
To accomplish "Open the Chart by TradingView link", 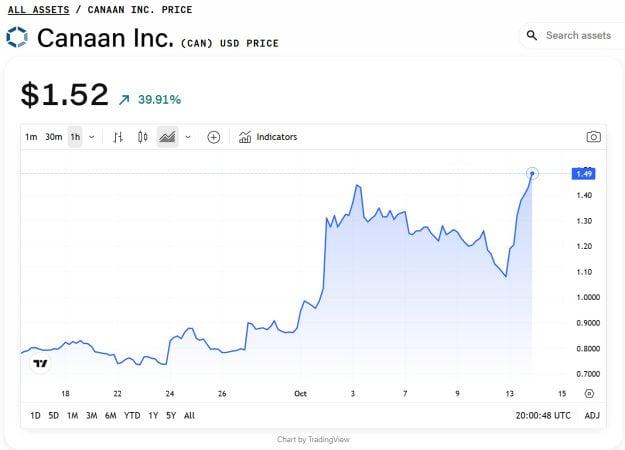I will [313, 439].
